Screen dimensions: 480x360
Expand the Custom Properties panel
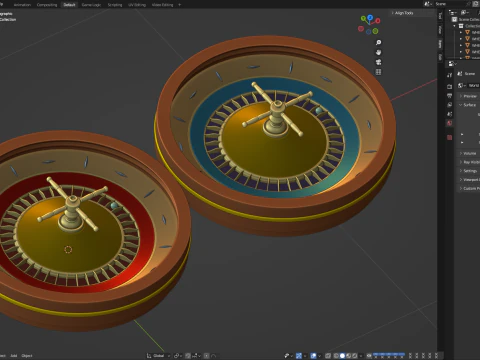[468, 188]
